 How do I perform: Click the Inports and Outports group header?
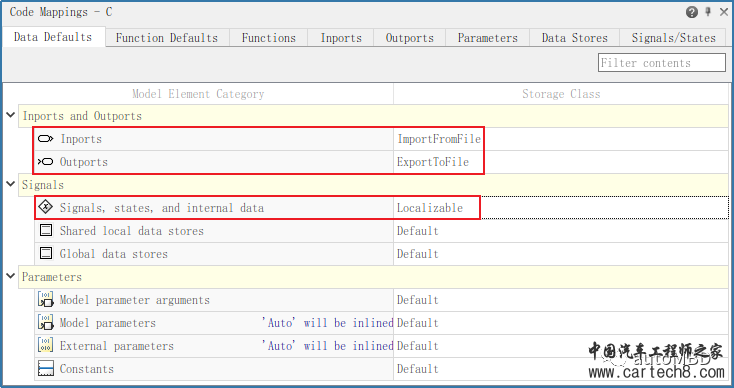(373, 116)
